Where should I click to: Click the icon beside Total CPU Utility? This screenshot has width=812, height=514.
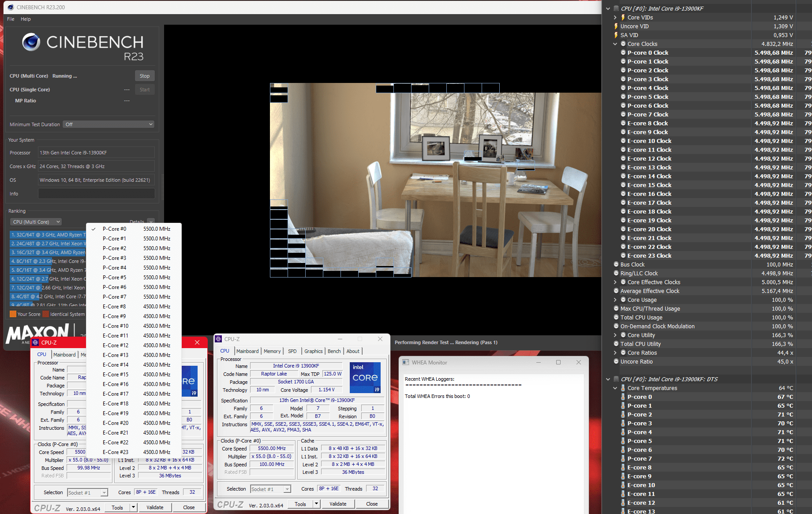pyautogui.click(x=616, y=344)
